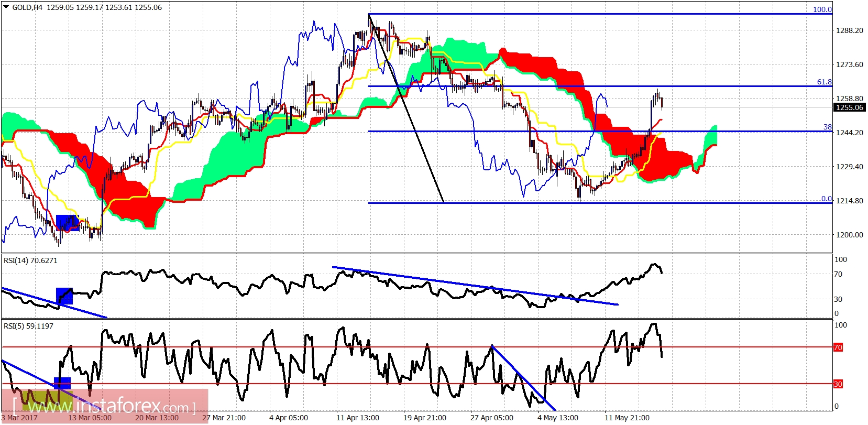Click the 1229.40 price axis label

coord(849,167)
